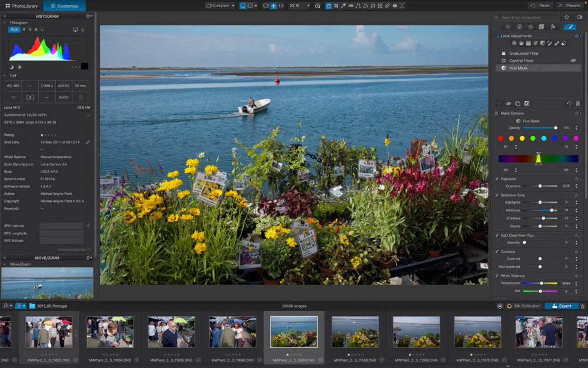Click the Export button
The image size is (588, 368).
[561, 306]
